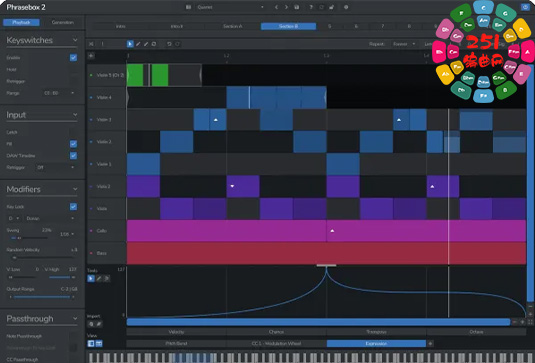The width and height of the screenshot is (535, 363).
Task: Add a new automation lane with plus button
Action: coord(430,344)
